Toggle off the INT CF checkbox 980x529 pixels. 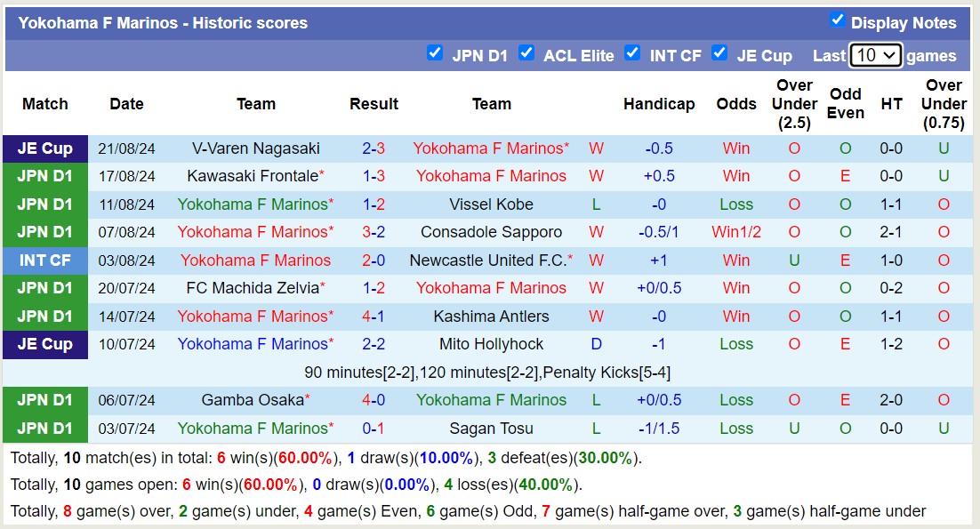click(633, 53)
